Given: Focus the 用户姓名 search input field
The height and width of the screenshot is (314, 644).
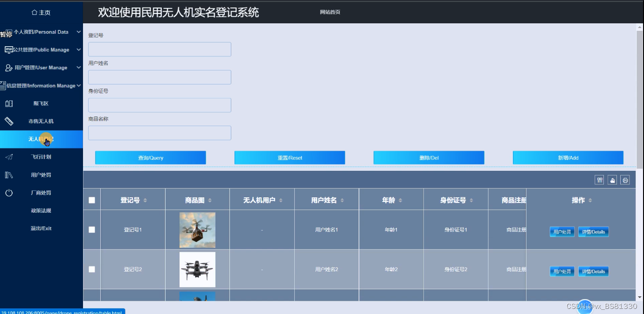Looking at the screenshot, I should point(159,77).
